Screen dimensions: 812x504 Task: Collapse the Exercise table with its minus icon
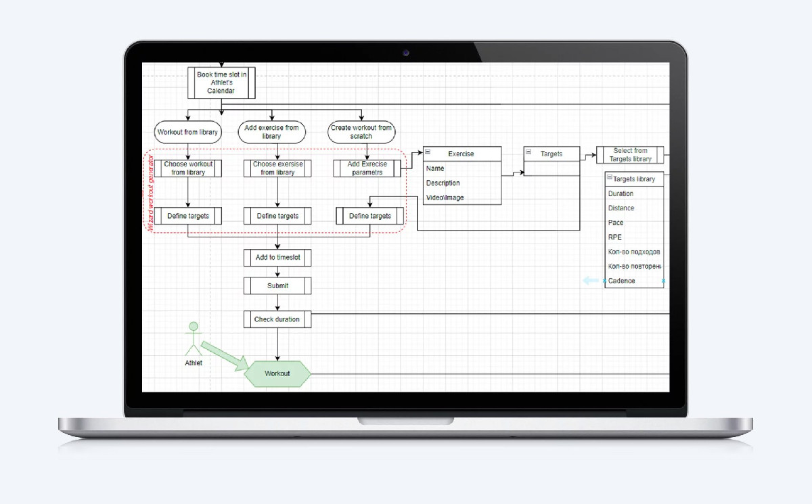click(428, 152)
